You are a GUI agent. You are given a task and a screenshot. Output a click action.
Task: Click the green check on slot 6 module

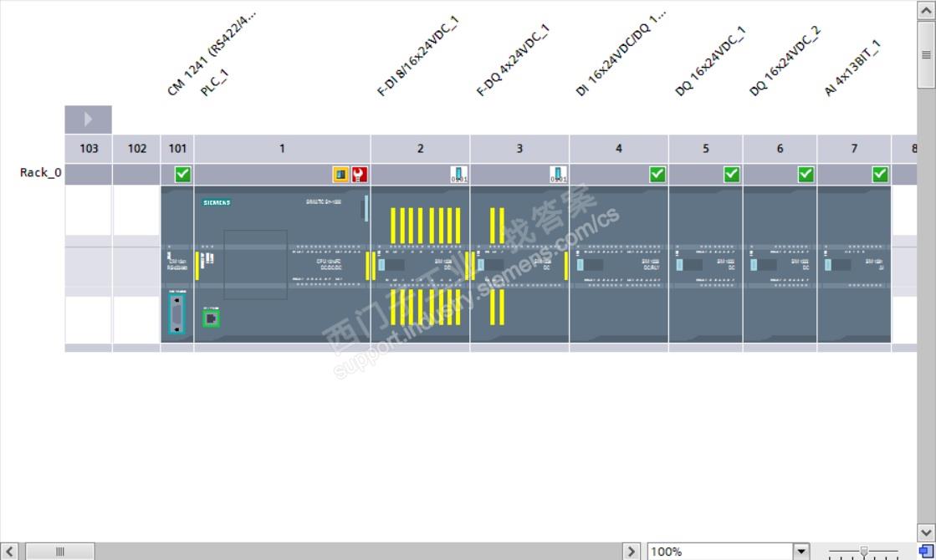click(x=806, y=174)
